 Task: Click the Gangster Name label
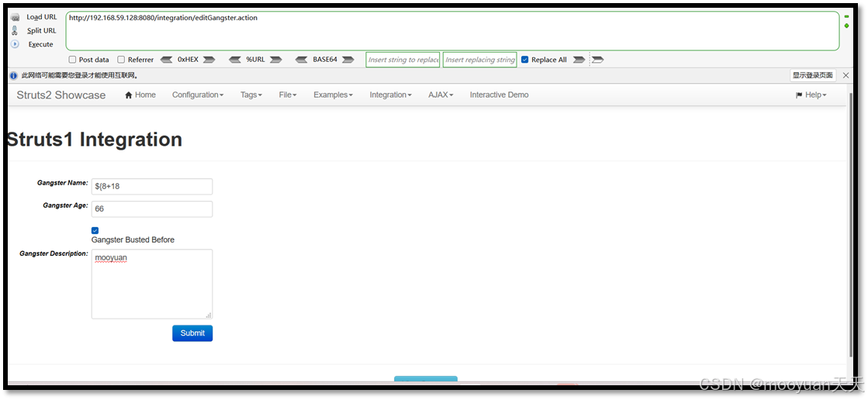(x=63, y=183)
